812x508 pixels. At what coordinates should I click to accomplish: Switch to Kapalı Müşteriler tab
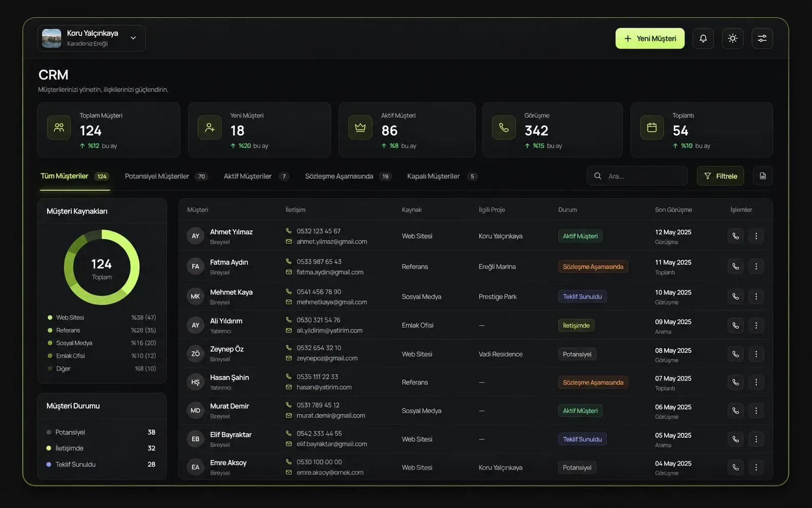point(443,176)
